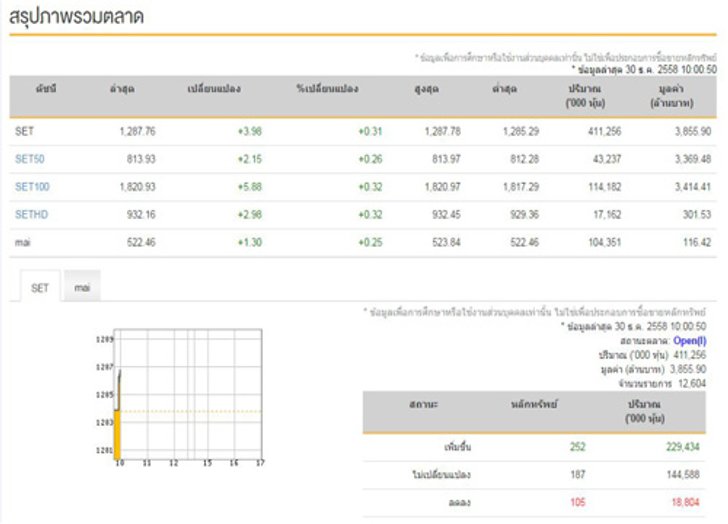This screenshot has width=728, height=524.
Task: Click declining volume 18,804
Action: tap(685, 502)
